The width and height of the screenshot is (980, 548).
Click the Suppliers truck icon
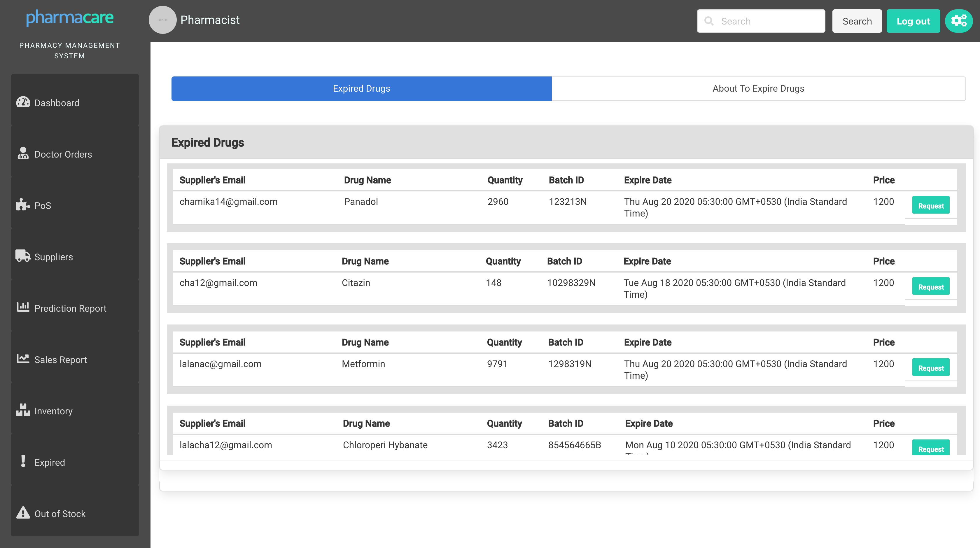pos(23,256)
